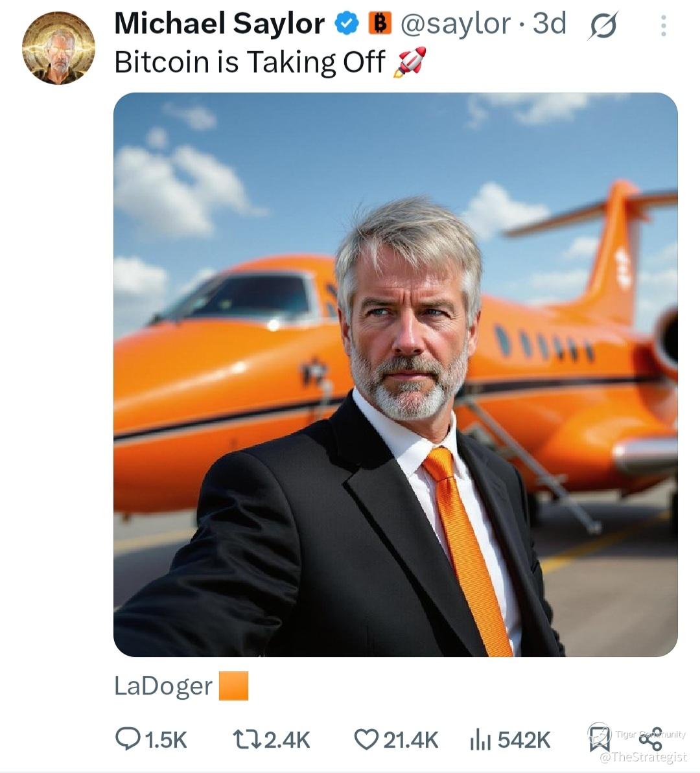Click the "3d" post timestamp
This screenshot has height=773, width=700.
tap(549, 24)
